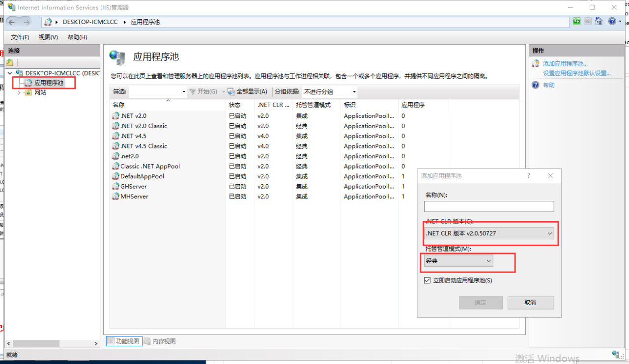Select 应用程序池 in the connections tree
Image resolution: width=629 pixels, height=364 pixels.
[x=49, y=83]
